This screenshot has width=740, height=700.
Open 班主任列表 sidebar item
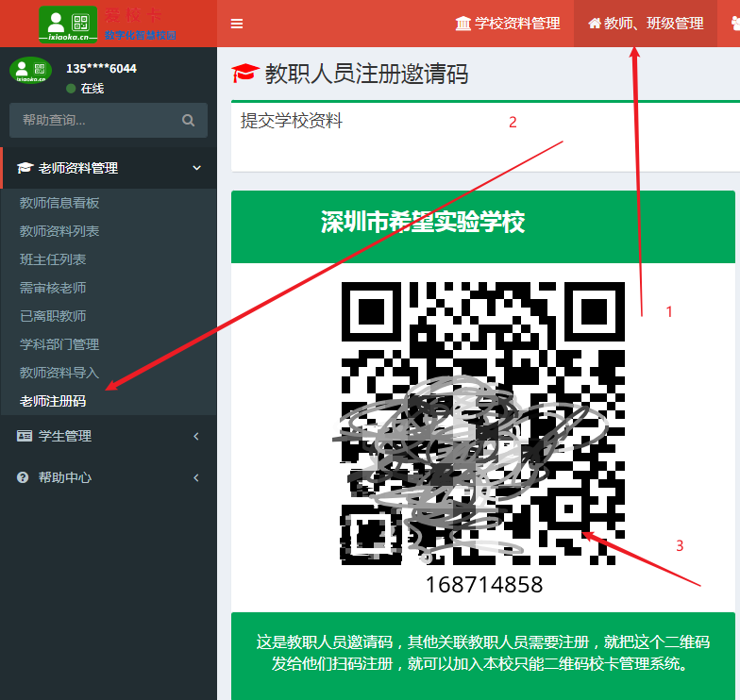tap(53, 259)
